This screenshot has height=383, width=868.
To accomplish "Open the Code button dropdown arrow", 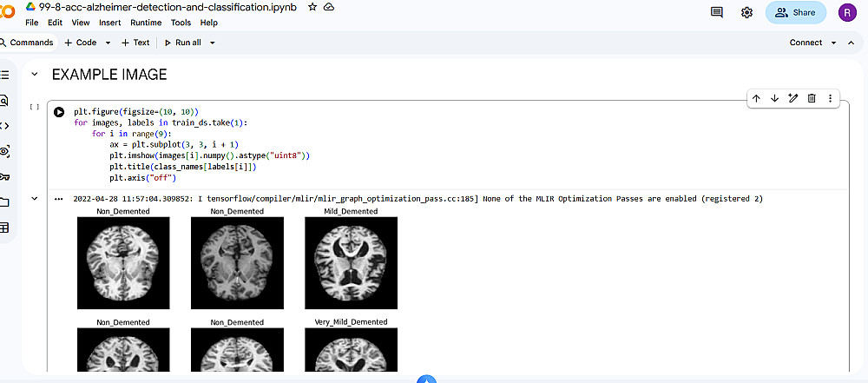I will (x=108, y=43).
